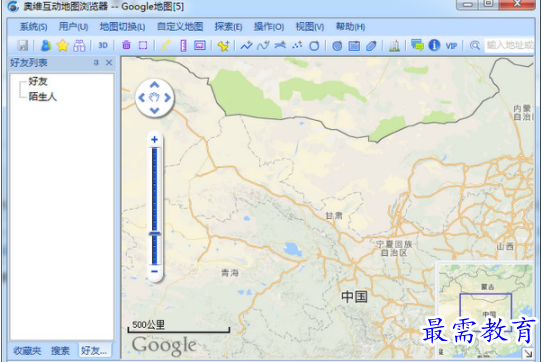Select 好友 in the friends tree
Image resolution: width=544 pixels, height=362 pixels.
coord(38,82)
